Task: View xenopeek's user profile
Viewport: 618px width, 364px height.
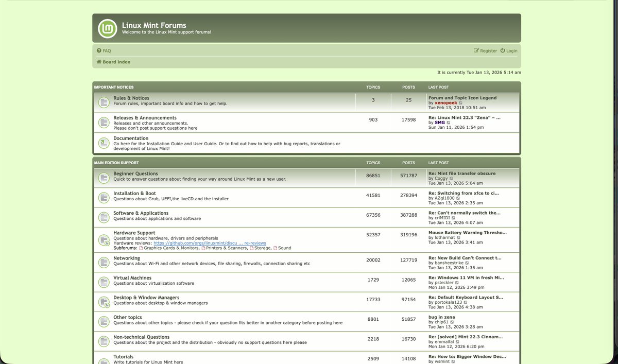Action: pos(446,103)
